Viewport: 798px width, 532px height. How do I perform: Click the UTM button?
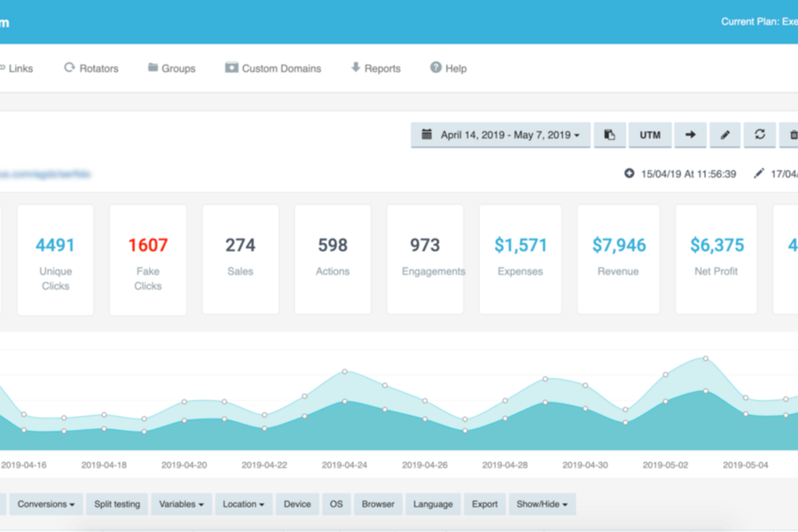[650, 135]
